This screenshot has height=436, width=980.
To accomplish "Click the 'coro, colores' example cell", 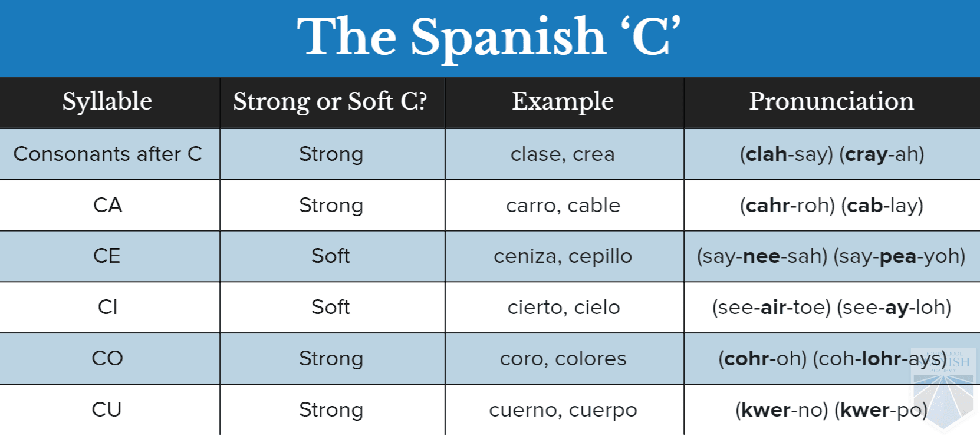I will [563, 358].
